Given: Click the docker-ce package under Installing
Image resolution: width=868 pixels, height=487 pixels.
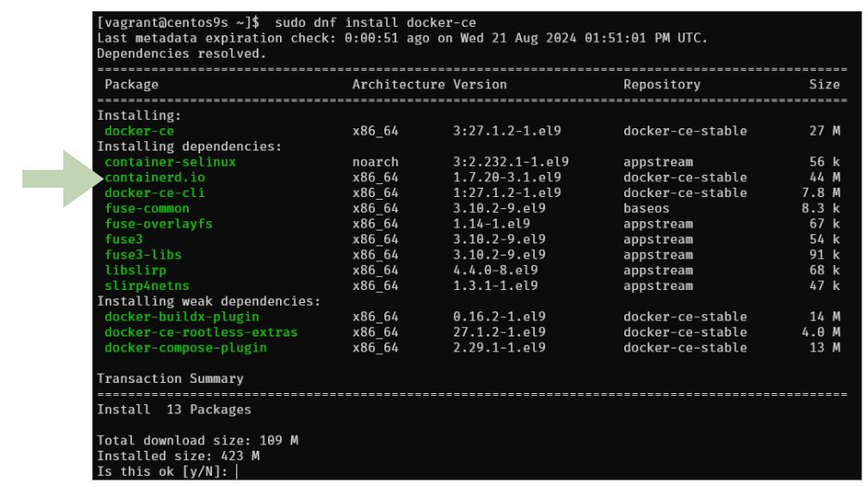Looking at the screenshot, I should [x=139, y=131].
